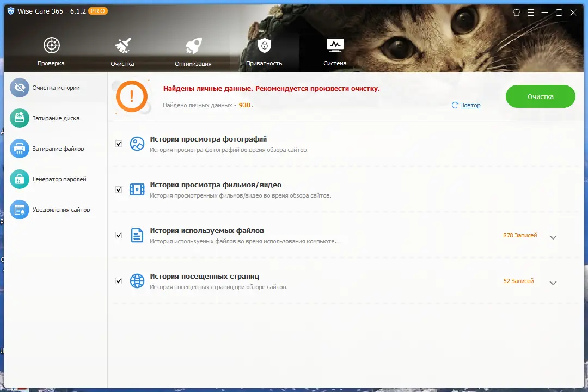Open the Оптимизация section
Screen dimensions: 588x392
point(193,51)
